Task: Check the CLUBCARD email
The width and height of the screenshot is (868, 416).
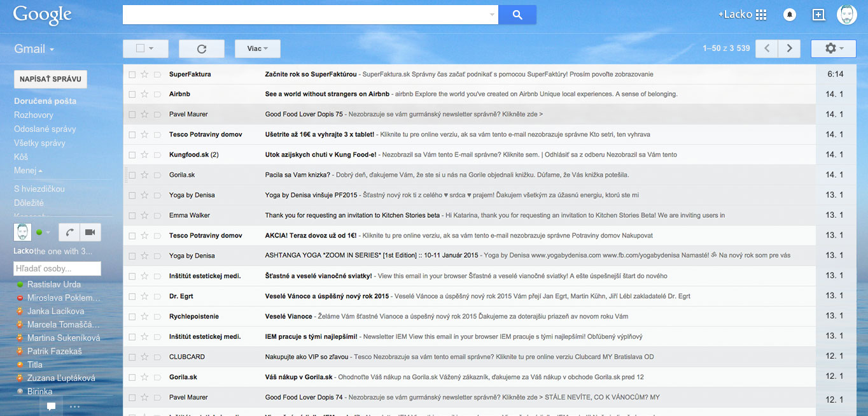Action: (x=132, y=357)
